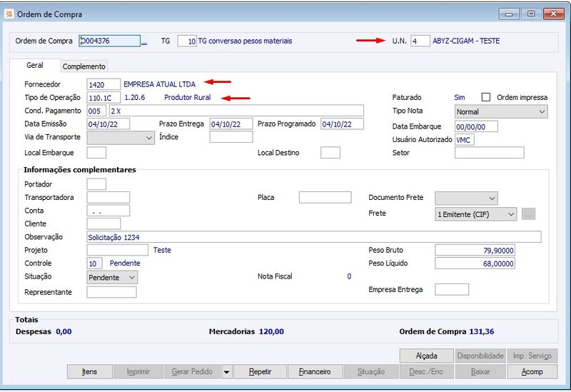Click the ellipsis button beside Frete dropdown
Image resolution: width=571 pixels, height=392 pixels.
tap(528, 214)
